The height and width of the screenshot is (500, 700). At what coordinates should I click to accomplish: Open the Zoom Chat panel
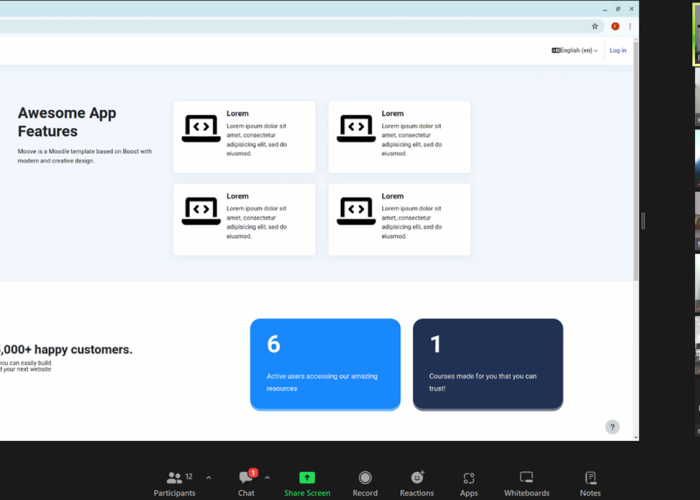246,482
